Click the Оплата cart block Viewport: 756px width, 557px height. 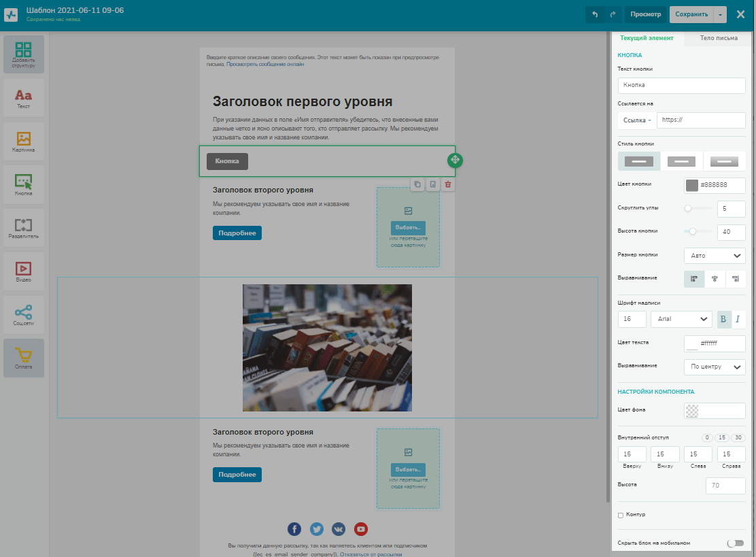pyautogui.click(x=24, y=358)
